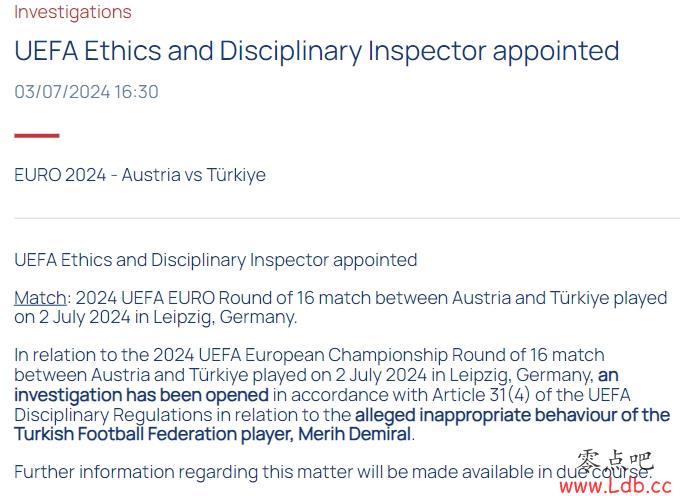Click Further information regarding this matter sentence
The height and width of the screenshot is (496, 681).
click(x=333, y=472)
